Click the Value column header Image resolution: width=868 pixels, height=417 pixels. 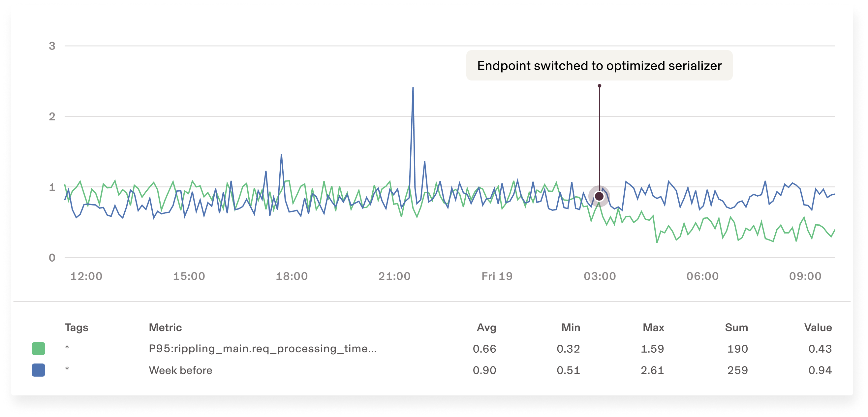tap(818, 327)
